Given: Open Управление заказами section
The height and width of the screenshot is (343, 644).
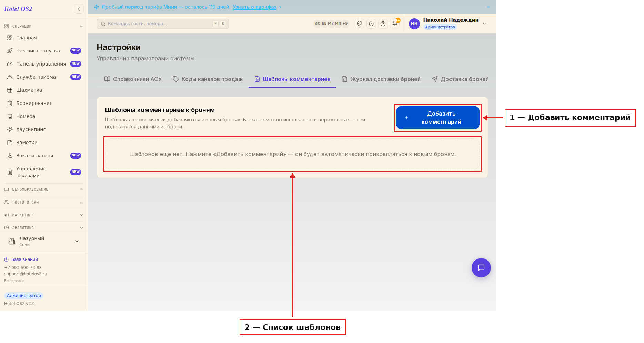Looking at the screenshot, I should pos(44,172).
